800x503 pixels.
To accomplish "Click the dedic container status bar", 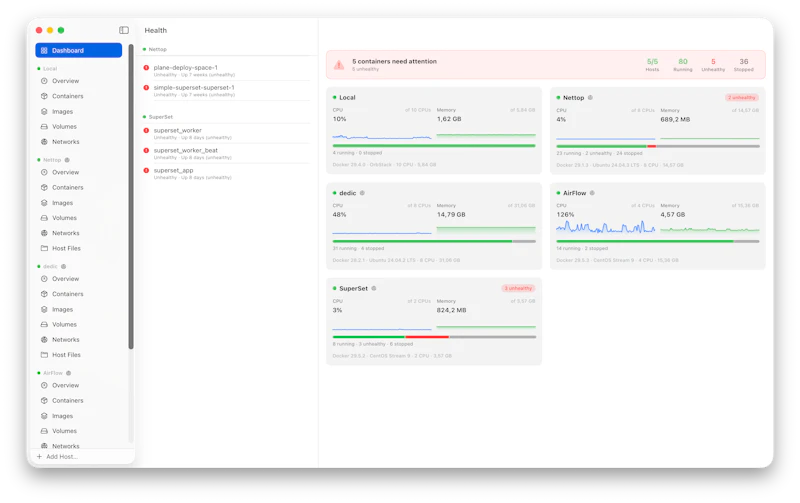I will [434, 241].
